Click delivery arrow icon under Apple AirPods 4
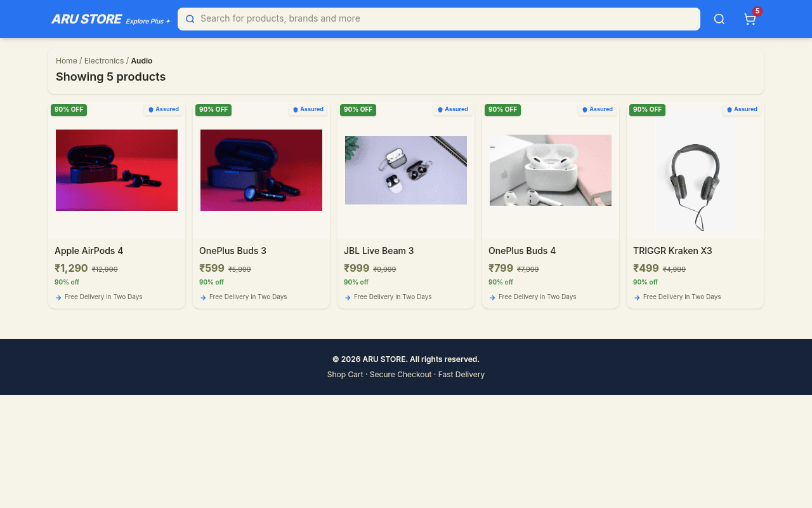Screen dimensions: 812x508 click(x=58, y=297)
